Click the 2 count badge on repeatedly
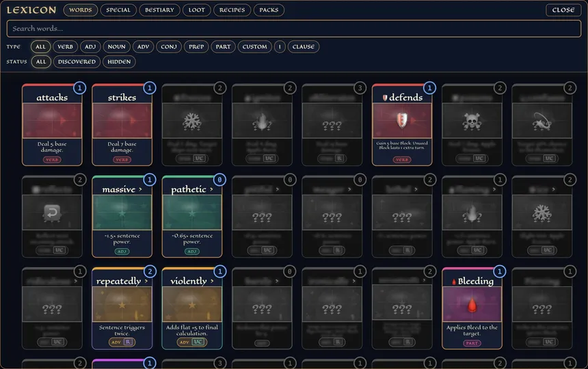Viewport: 588px width, 369px height. pos(149,271)
